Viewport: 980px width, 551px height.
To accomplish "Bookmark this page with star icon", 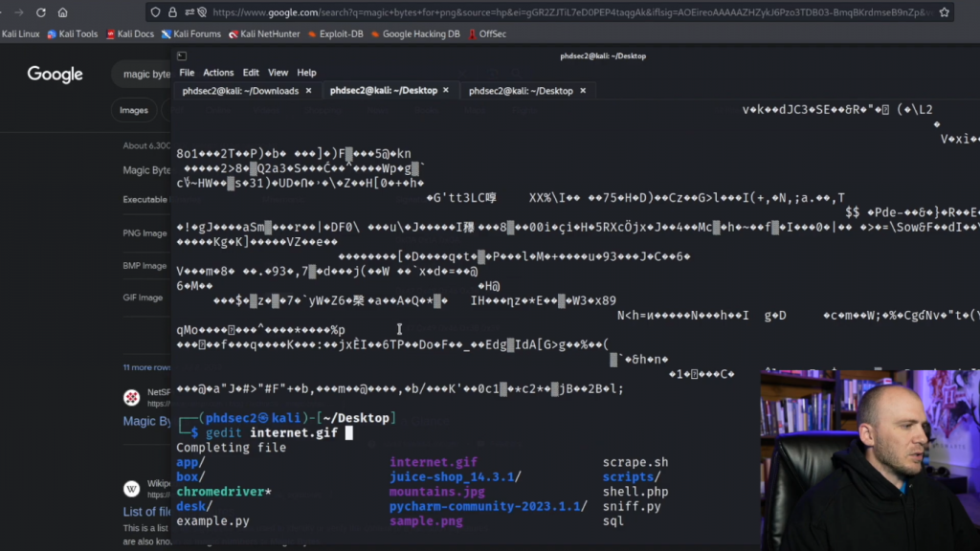I will click(x=944, y=11).
